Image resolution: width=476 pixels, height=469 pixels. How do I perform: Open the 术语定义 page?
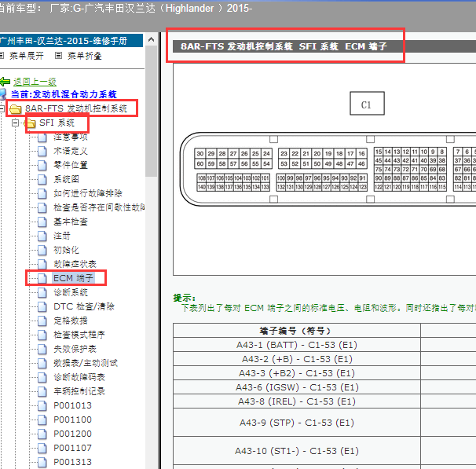(x=71, y=151)
